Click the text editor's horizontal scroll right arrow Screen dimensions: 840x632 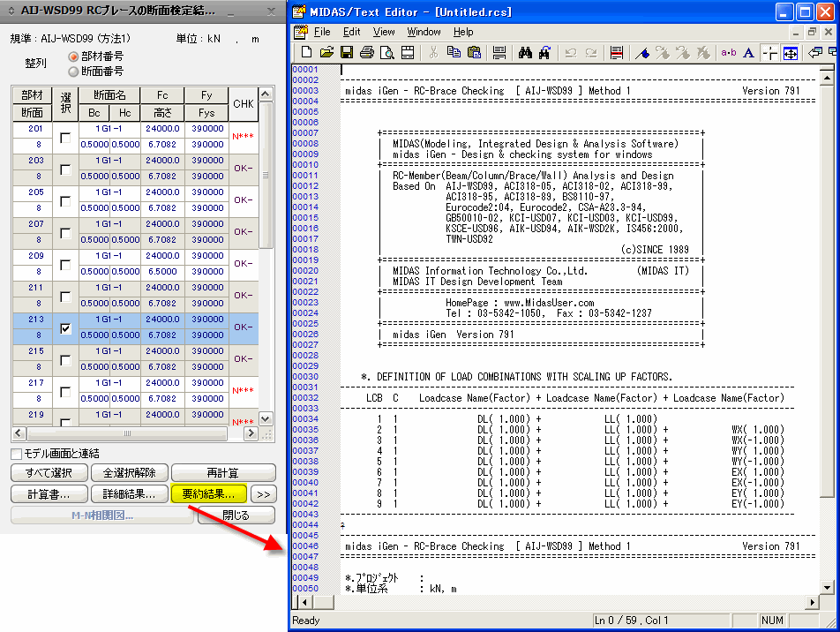[x=813, y=603]
